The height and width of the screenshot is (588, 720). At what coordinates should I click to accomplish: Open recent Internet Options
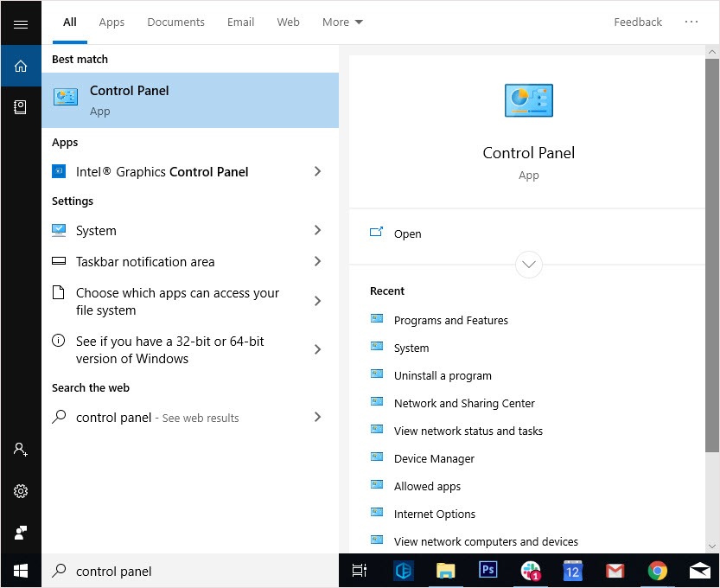[x=435, y=514]
